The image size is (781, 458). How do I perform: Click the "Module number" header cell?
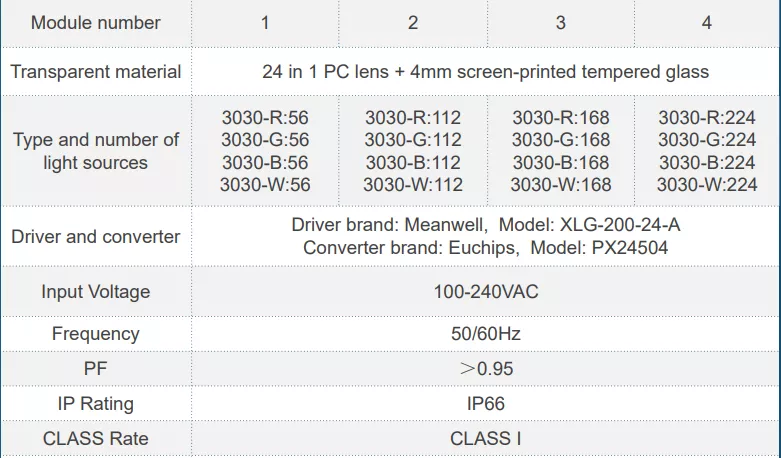(x=96, y=22)
